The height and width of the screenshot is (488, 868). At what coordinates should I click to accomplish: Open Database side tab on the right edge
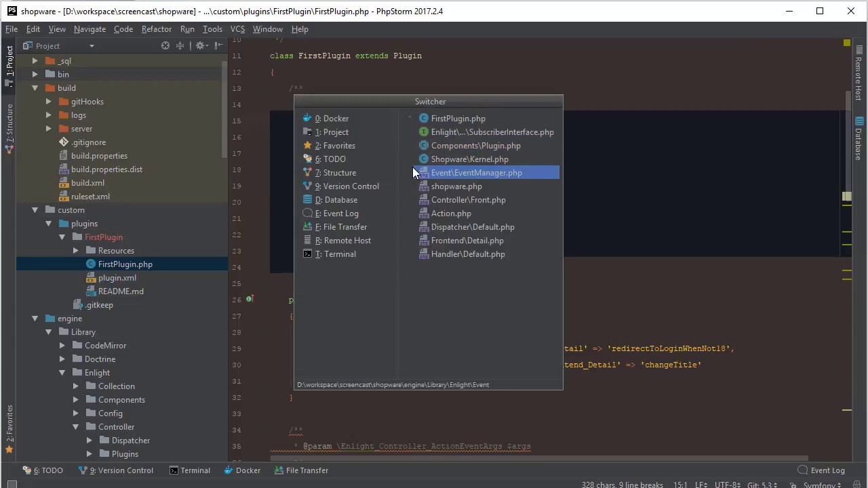(x=858, y=140)
